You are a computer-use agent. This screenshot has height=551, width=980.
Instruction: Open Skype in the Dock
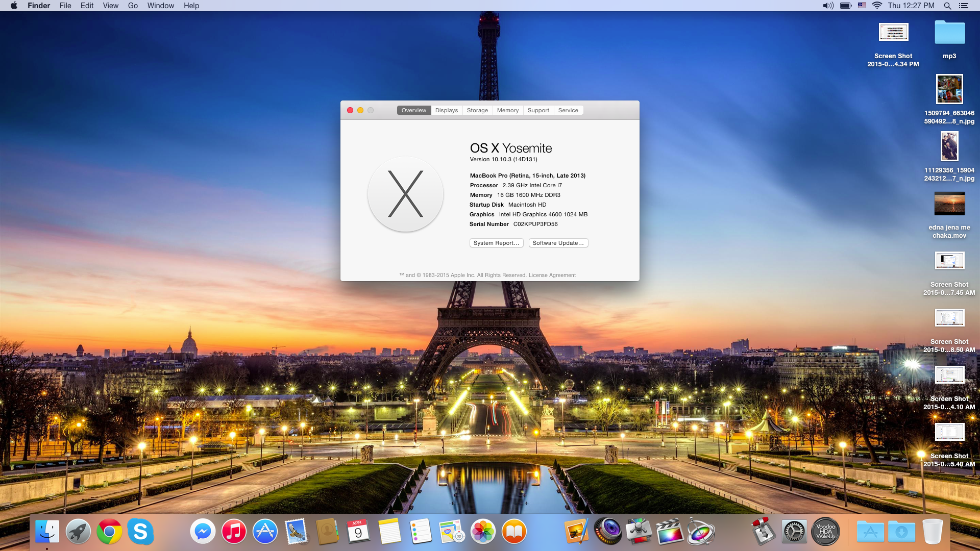[x=140, y=532]
